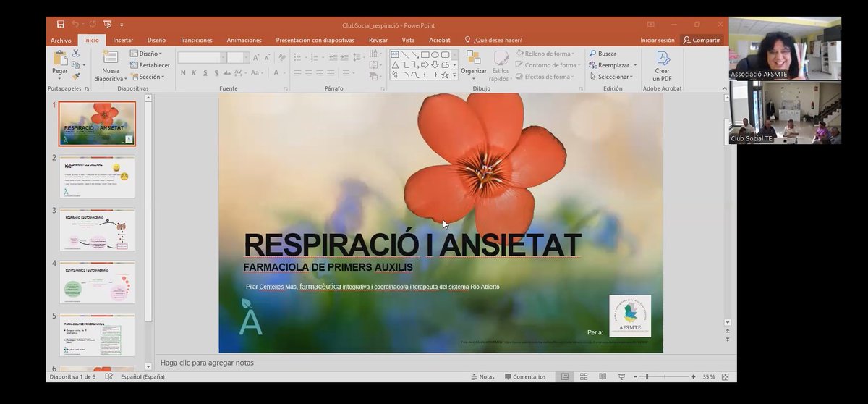Select the oval shape in shapes gallery
This screenshot has height=404, width=868.
click(435, 54)
